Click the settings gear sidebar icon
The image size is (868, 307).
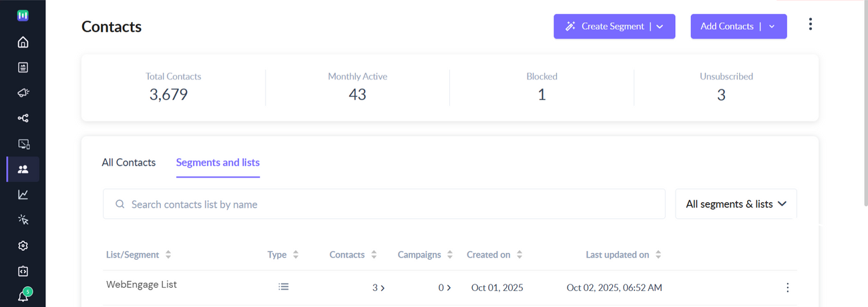point(23,246)
